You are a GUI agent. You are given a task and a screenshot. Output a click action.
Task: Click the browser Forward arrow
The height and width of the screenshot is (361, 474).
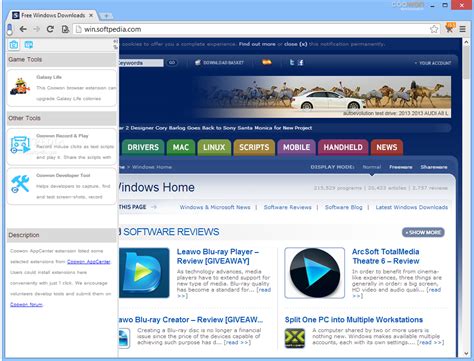pyautogui.click(x=36, y=29)
